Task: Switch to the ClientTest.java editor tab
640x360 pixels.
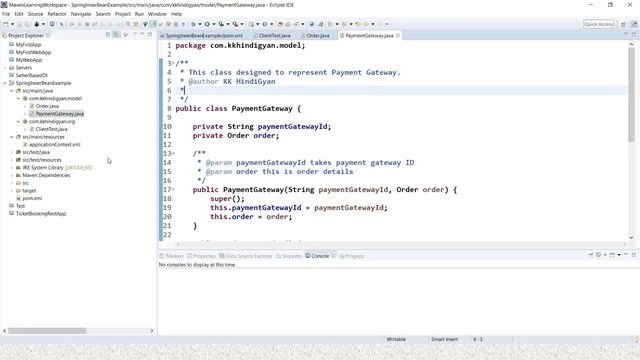Action: pyautogui.click(x=272, y=36)
